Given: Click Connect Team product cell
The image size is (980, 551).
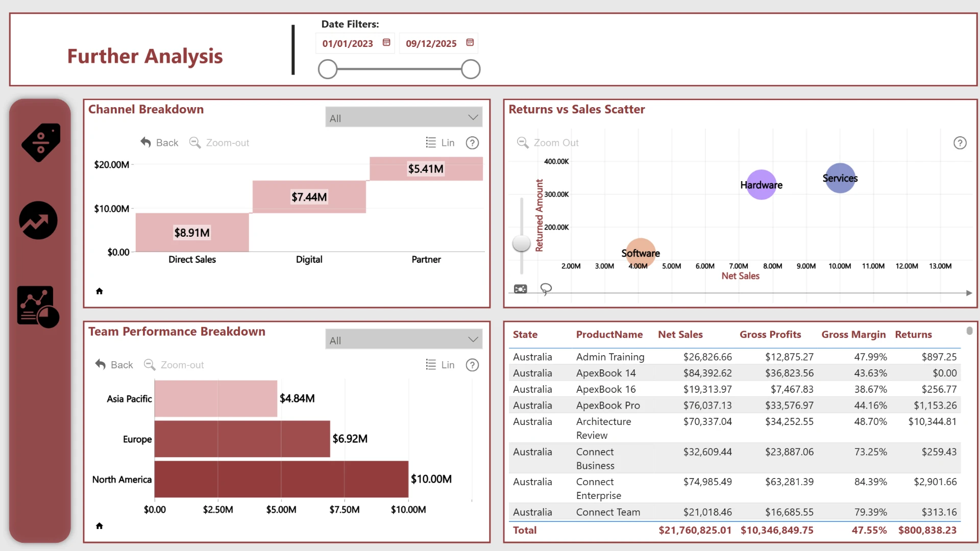Looking at the screenshot, I should coord(608,512).
